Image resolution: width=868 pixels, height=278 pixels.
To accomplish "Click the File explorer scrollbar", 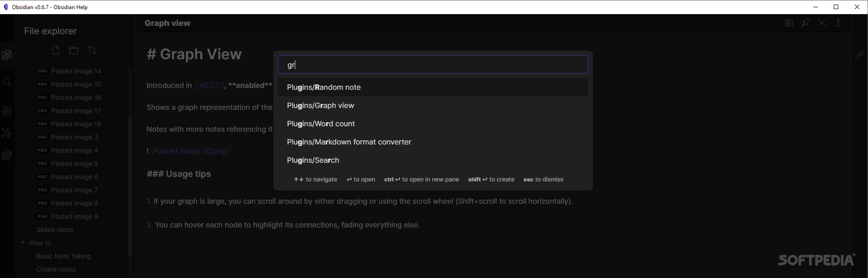I will click(x=130, y=187).
